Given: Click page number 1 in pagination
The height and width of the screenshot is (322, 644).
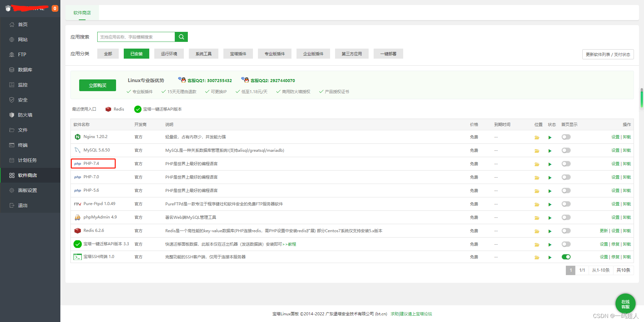Looking at the screenshot, I should 571,270.
